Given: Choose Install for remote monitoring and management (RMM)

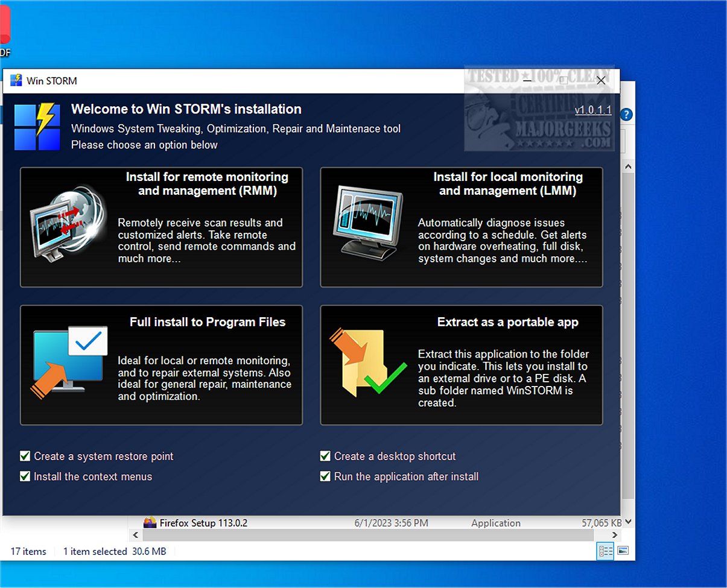Looking at the screenshot, I should tap(161, 227).
